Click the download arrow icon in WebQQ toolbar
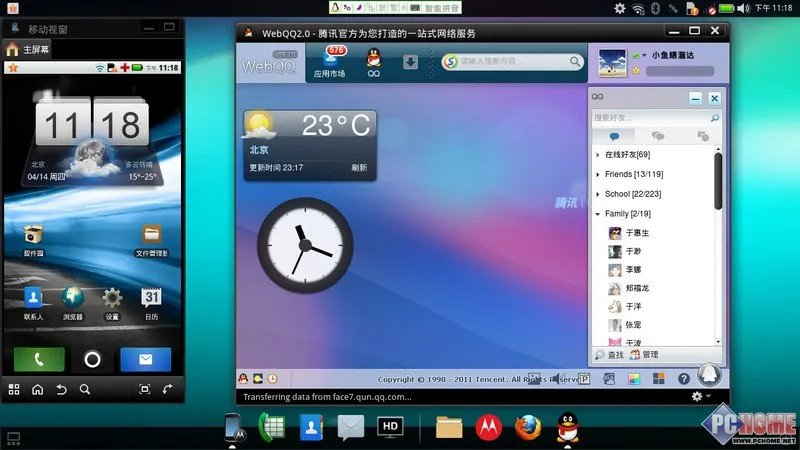The height and width of the screenshot is (450, 800). (x=410, y=62)
